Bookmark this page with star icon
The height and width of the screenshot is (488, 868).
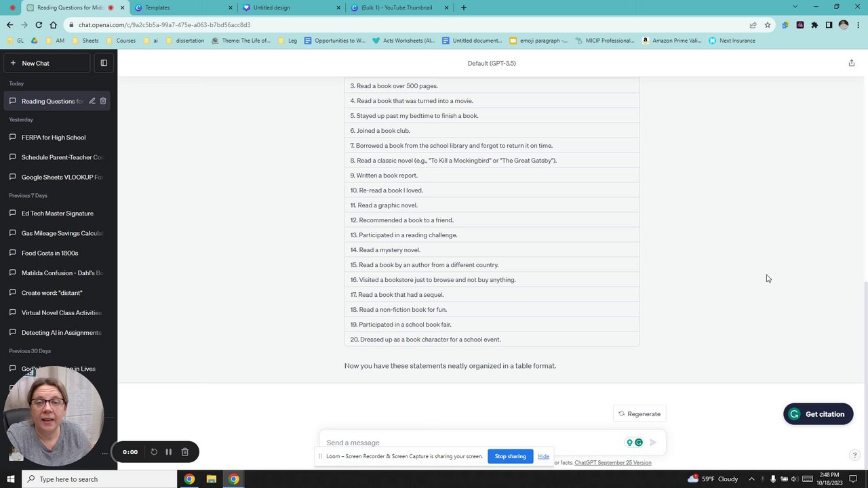click(768, 25)
